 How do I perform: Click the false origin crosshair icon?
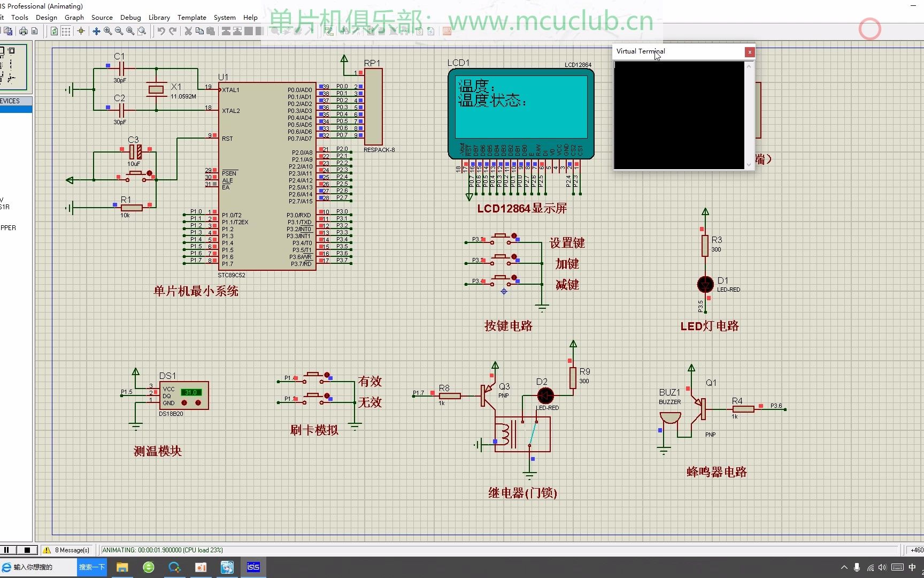pos(81,31)
